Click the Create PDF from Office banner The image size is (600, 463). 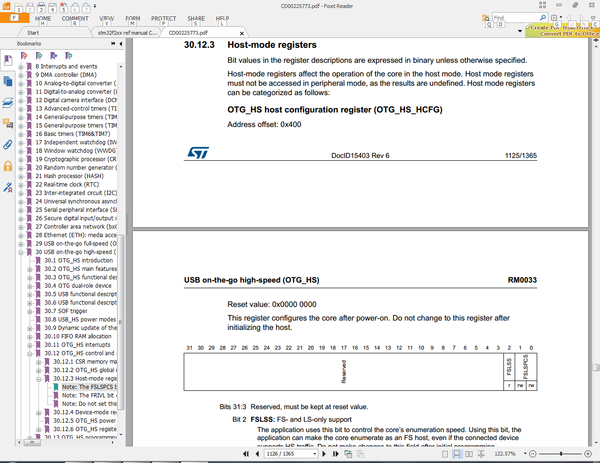click(562, 31)
